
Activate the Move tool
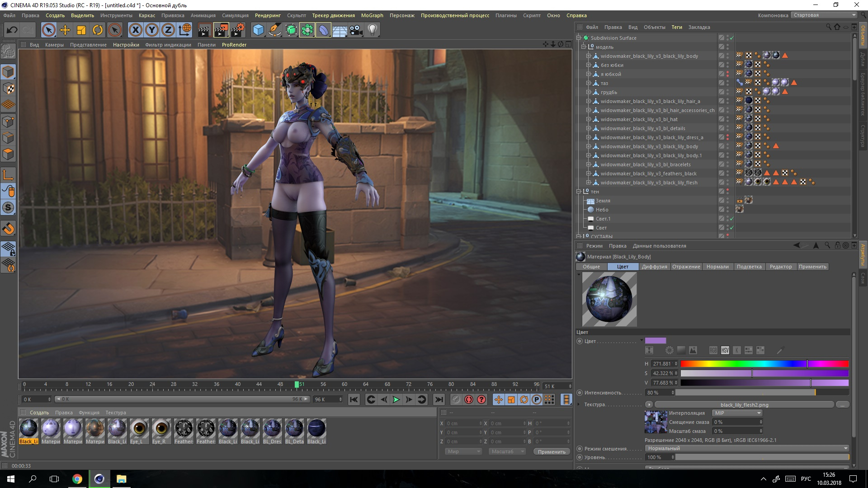coord(65,30)
